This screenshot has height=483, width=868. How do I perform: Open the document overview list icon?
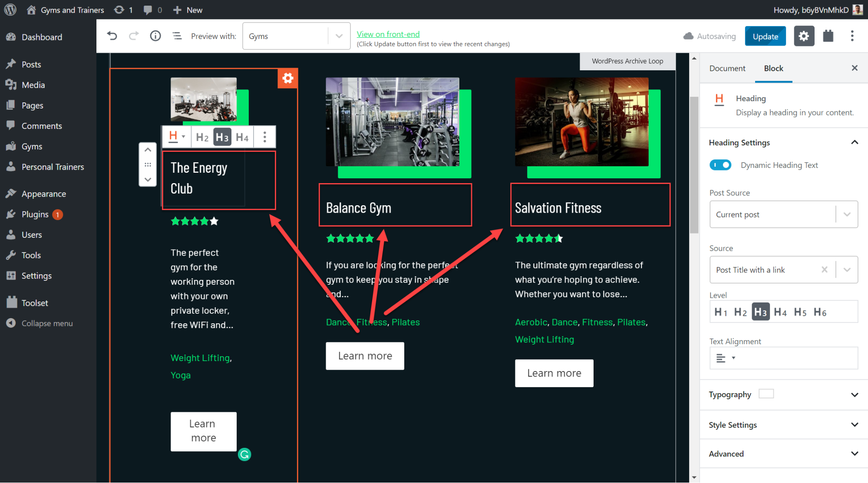177,36
